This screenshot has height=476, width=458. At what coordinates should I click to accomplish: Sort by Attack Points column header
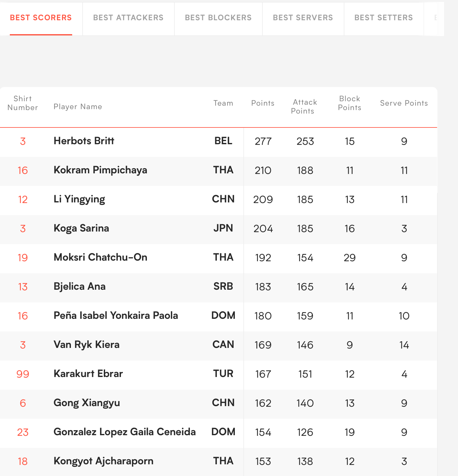[x=304, y=107]
